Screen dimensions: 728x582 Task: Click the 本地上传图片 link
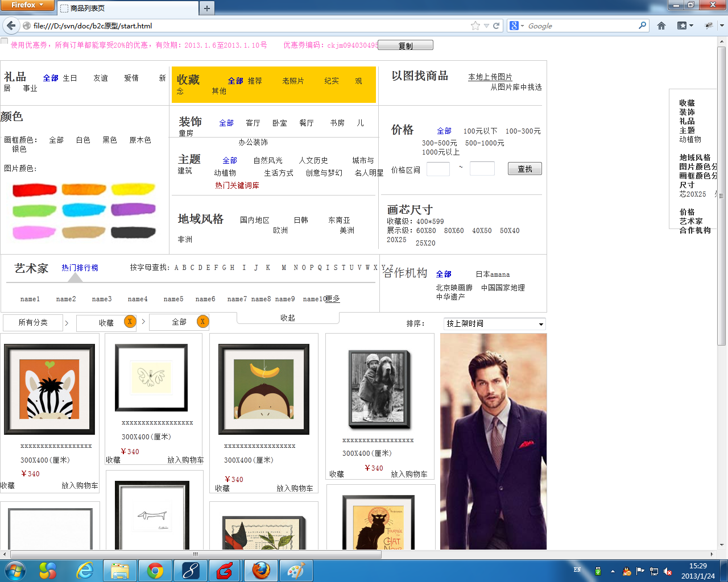pos(490,77)
